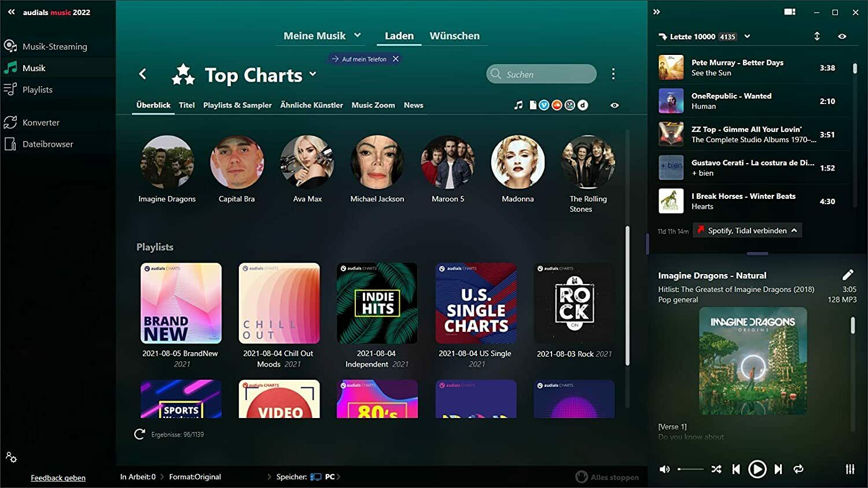Adjust the volume slider in player
Image resolution: width=868 pixels, height=488 pixels.
tap(690, 469)
